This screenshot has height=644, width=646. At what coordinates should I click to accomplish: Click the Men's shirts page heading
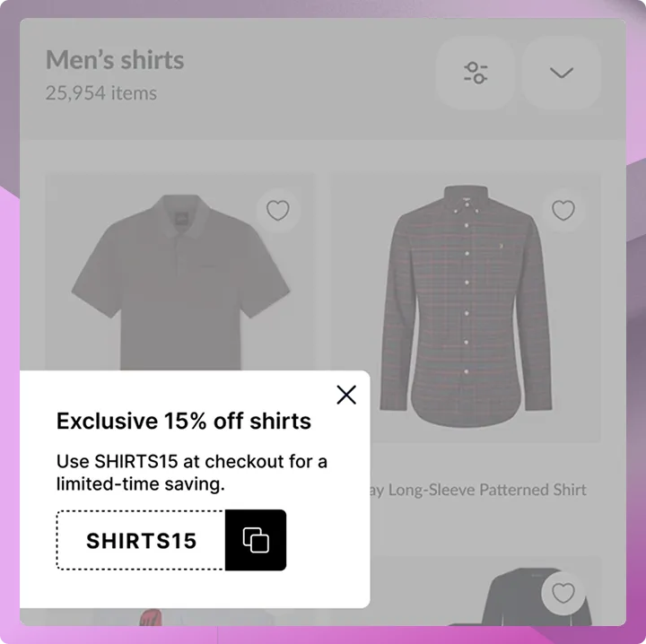[x=115, y=60]
